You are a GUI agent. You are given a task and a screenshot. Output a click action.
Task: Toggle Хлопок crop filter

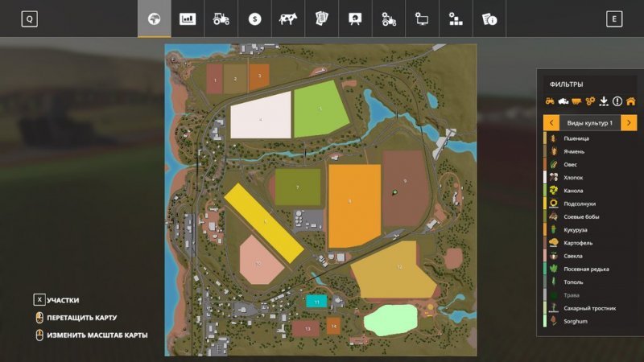590,178
